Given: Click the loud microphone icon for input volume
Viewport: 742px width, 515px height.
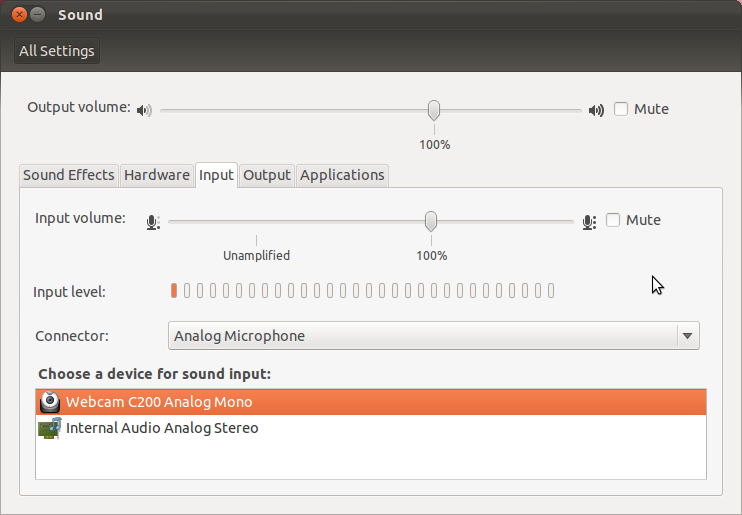Looking at the screenshot, I should pyautogui.click(x=589, y=221).
